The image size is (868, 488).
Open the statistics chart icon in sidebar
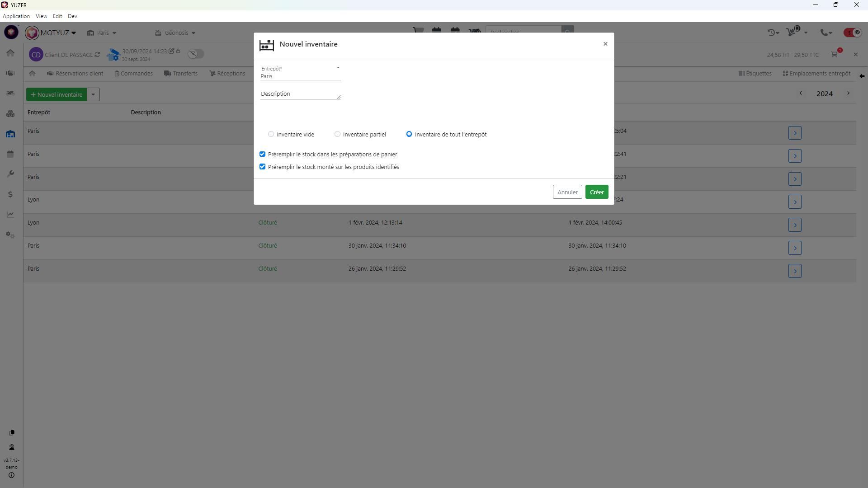point(10,215)
